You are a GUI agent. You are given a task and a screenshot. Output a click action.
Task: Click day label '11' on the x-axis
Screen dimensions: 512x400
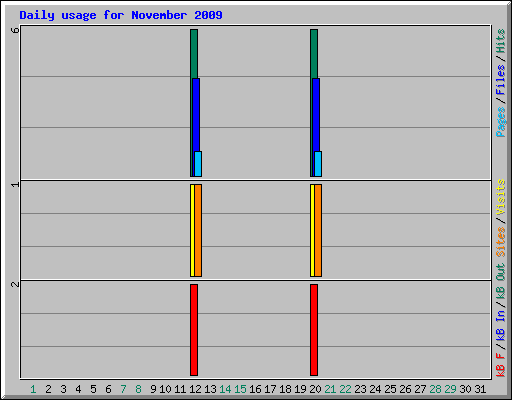(180, 389)
